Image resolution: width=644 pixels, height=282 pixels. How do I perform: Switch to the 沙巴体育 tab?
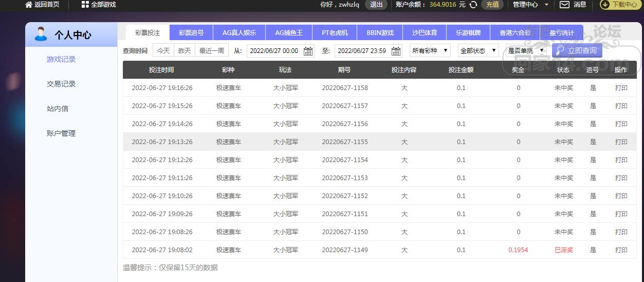click(x=425, y=32)
